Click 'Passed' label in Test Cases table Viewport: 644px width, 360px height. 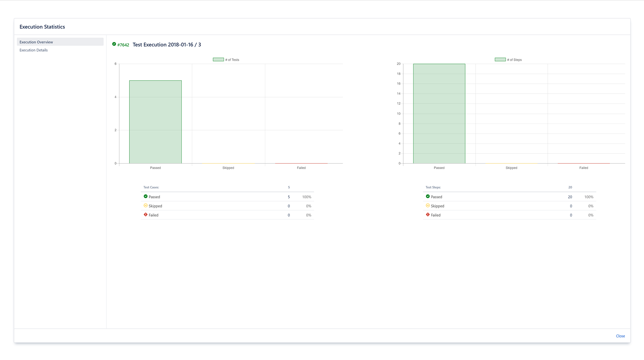pos(154,197)
